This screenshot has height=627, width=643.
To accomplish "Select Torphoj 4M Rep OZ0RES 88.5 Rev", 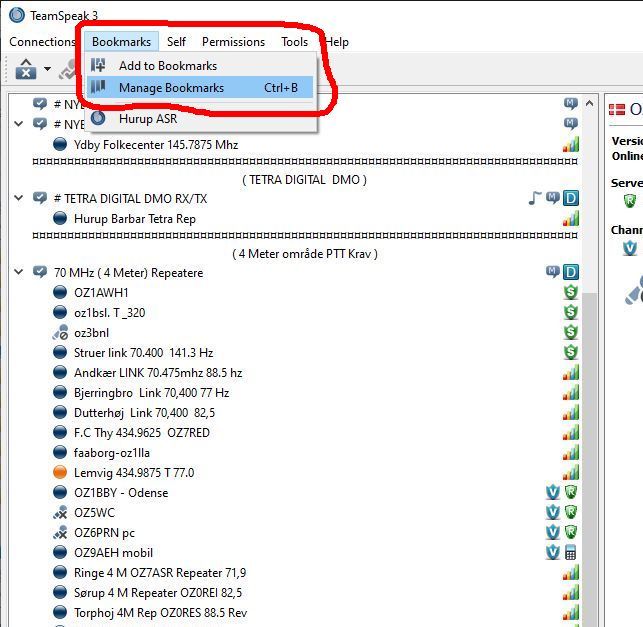I will 160,613.
